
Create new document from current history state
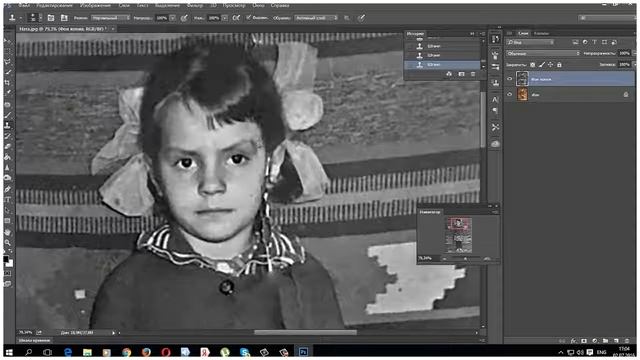(x=449, y=74)
